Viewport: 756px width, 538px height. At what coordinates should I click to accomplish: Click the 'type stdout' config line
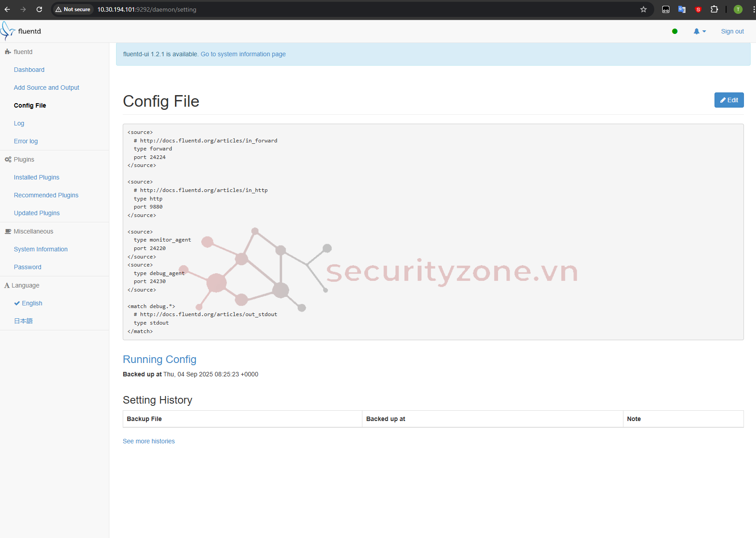[151, 323]
